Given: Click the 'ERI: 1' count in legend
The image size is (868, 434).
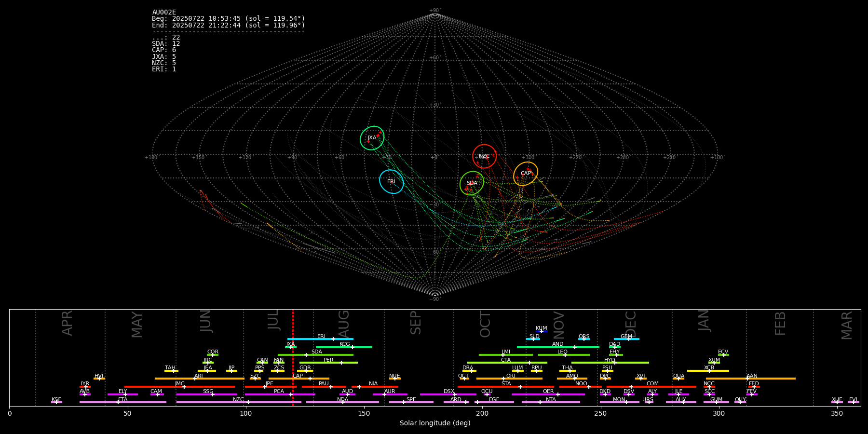Looking at the screenshot, I should 164,69.
